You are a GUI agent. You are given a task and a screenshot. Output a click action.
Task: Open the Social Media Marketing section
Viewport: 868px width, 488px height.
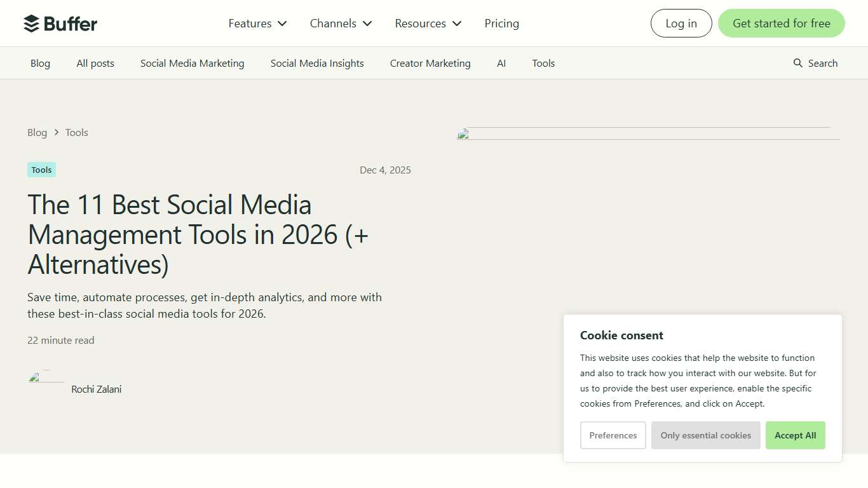(192, 63)
